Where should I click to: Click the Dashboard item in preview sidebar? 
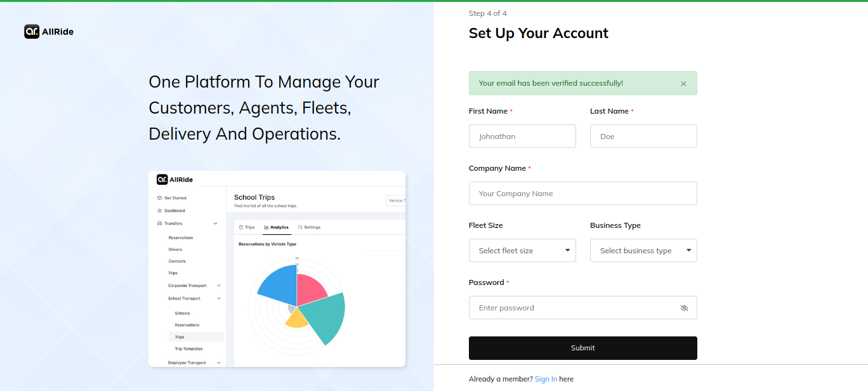pyautogui.click(x=174, y=211)
